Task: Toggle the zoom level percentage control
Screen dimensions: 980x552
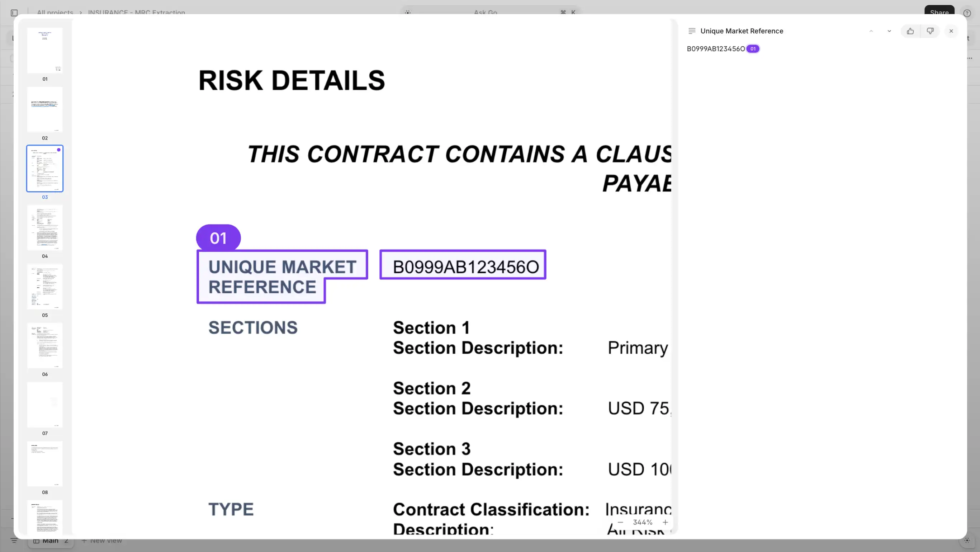Action: (x=642, y=522)
